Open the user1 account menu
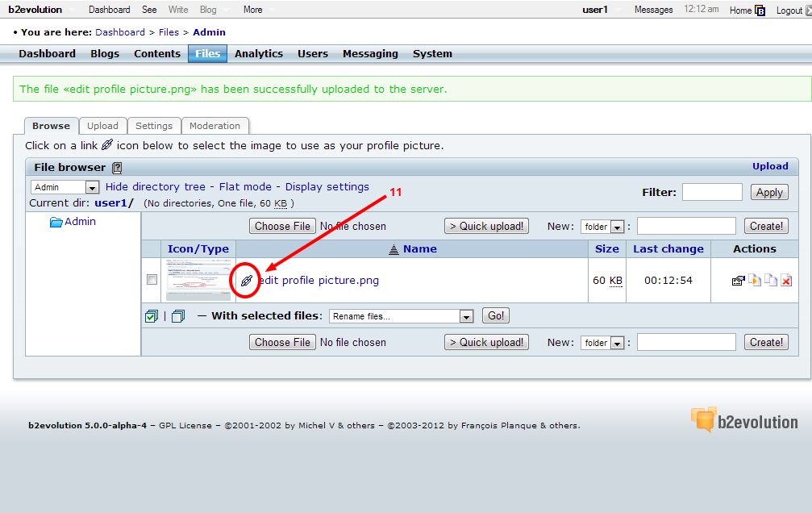 point(595,10)
